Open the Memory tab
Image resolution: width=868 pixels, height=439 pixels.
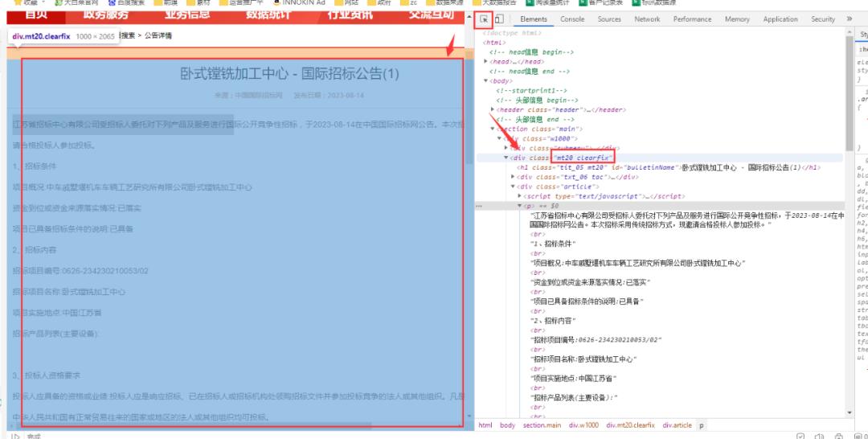pos(737,19)
